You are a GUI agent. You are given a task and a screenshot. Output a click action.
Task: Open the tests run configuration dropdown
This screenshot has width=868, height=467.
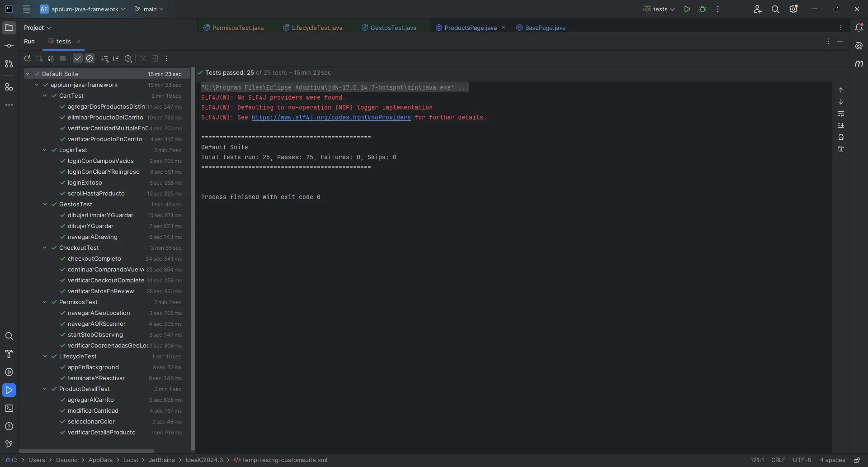659,9
